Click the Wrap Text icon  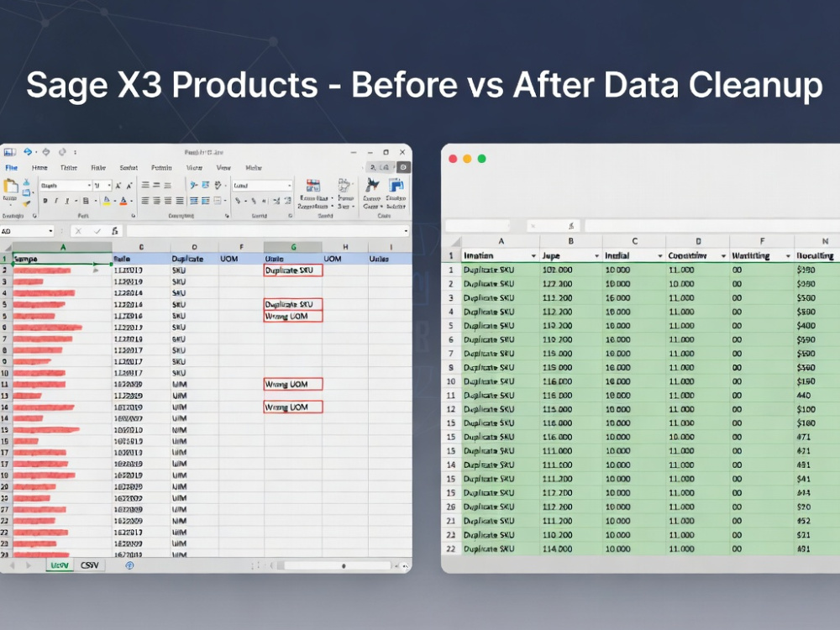206,185
